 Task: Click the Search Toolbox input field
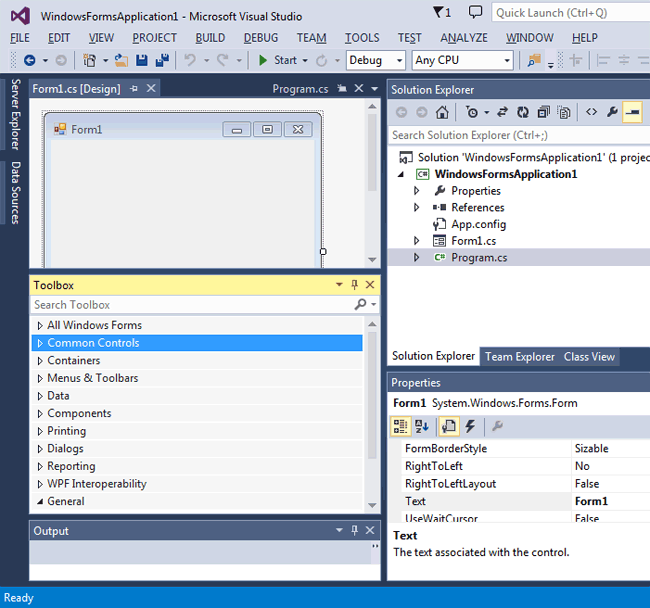192,305
